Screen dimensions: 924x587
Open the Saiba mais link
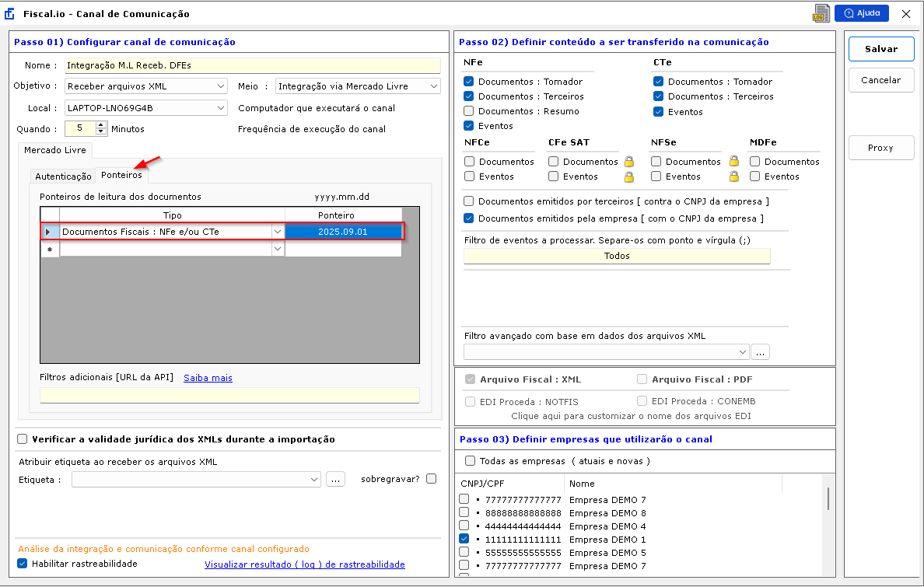208,378
